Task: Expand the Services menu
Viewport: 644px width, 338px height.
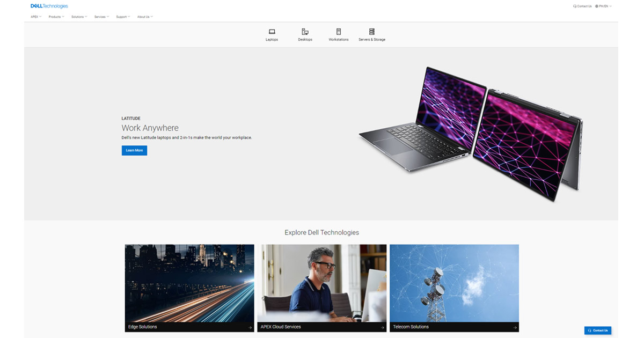Action: point(101,17)
